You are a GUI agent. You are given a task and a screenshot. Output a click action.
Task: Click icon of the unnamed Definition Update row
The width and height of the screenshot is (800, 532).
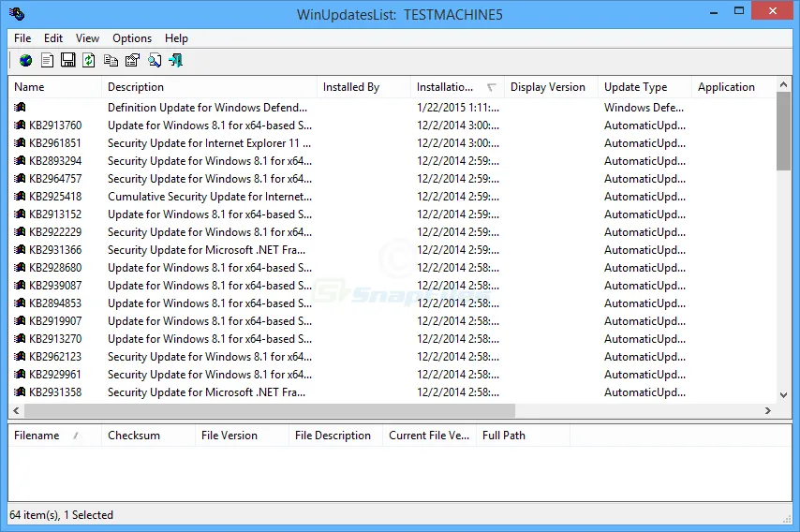click(x=20, y=107)
